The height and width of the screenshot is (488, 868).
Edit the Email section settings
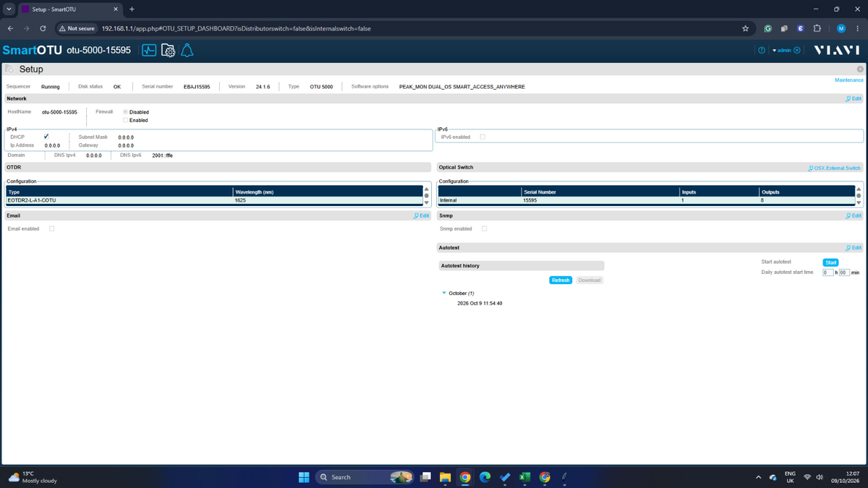(421, 215)
